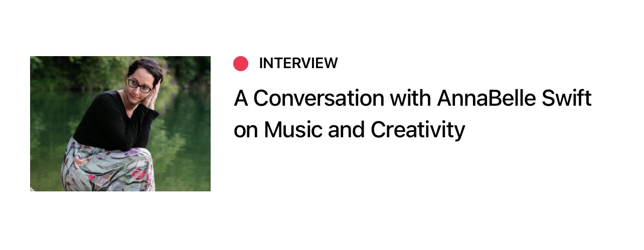Click the red dot category icon
Image resolution: width=644 pixels, height=250 pixels.
tap(241, 64)
